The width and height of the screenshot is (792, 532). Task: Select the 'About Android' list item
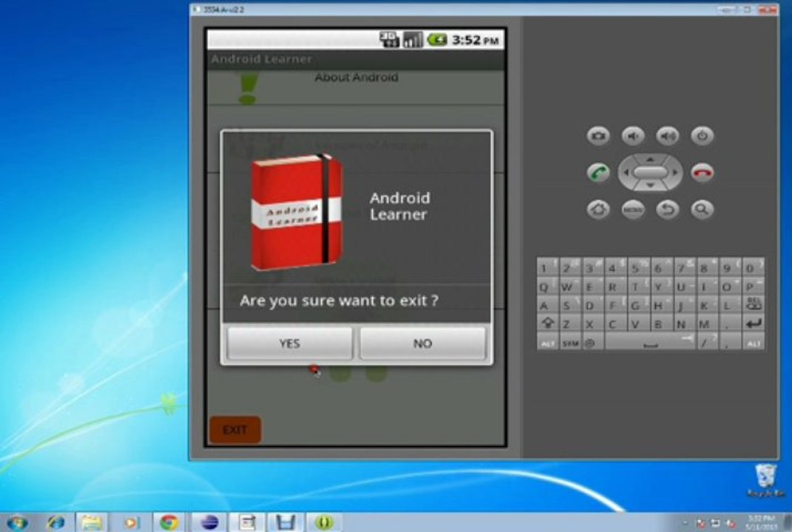356,86
